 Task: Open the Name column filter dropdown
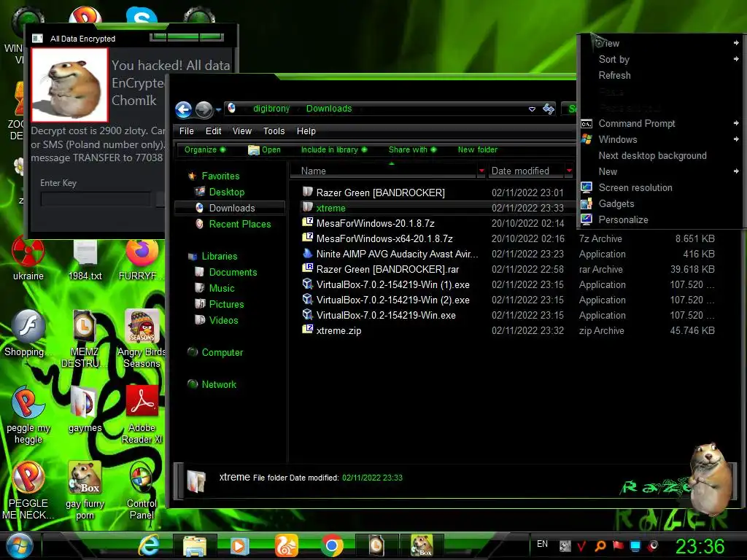(x=481, y=171)
